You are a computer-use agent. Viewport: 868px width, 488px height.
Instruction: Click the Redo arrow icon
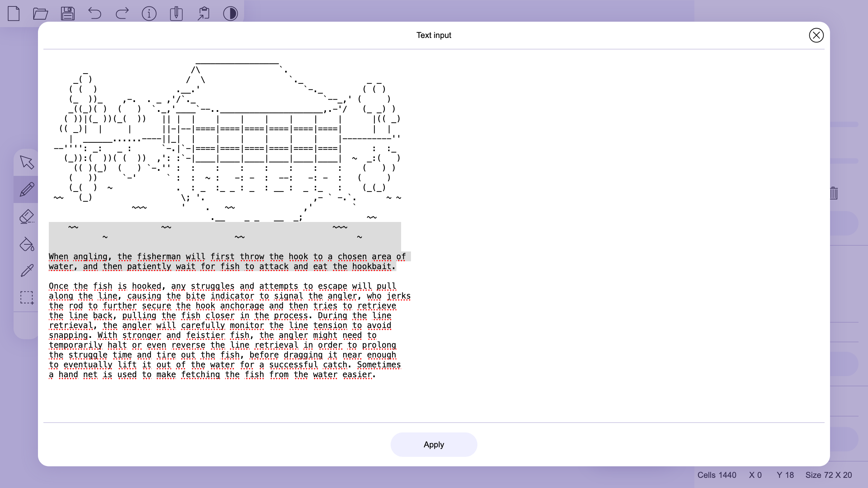(x=122, y=14)
